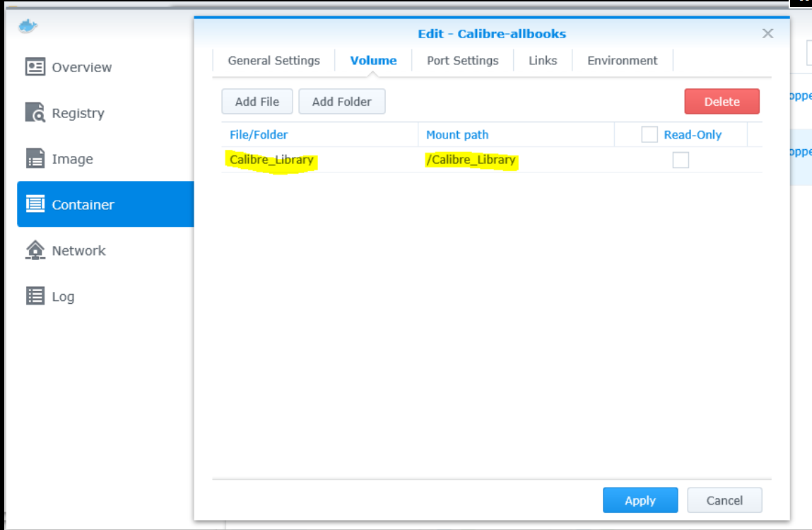
Task: Close the Edit Calibre-allbooks dialog
Action: click(767, 34)
